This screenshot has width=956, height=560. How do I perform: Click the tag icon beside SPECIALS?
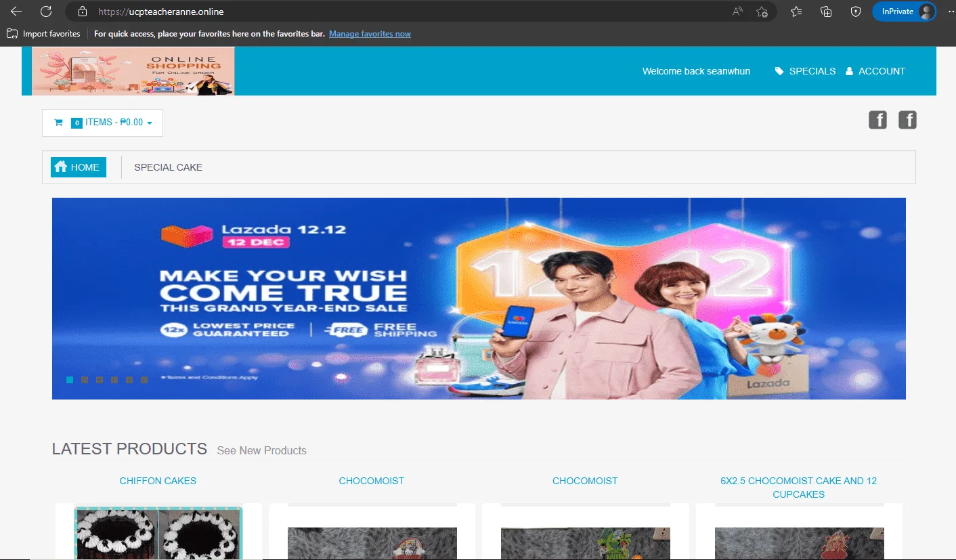point(779,71)
